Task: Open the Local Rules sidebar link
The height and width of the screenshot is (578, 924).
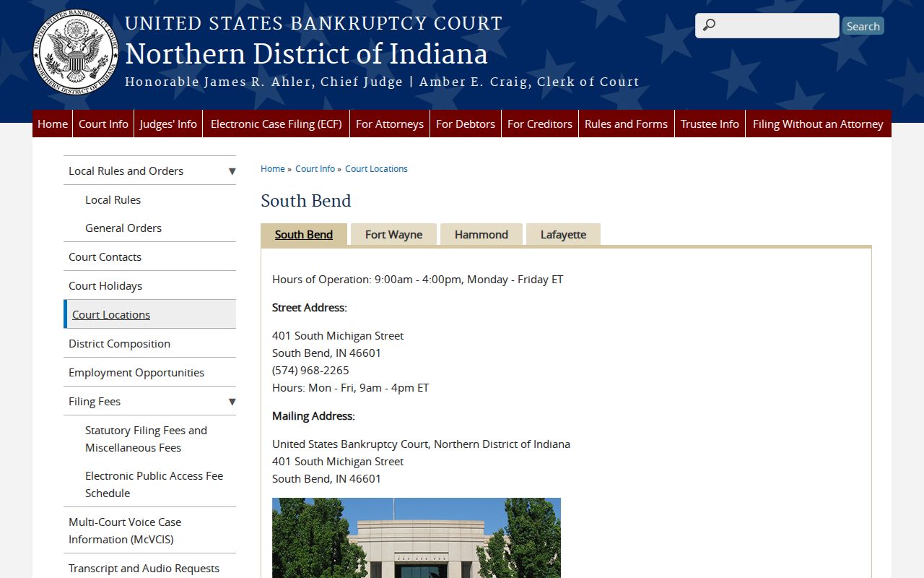Action: click(113, 200)
